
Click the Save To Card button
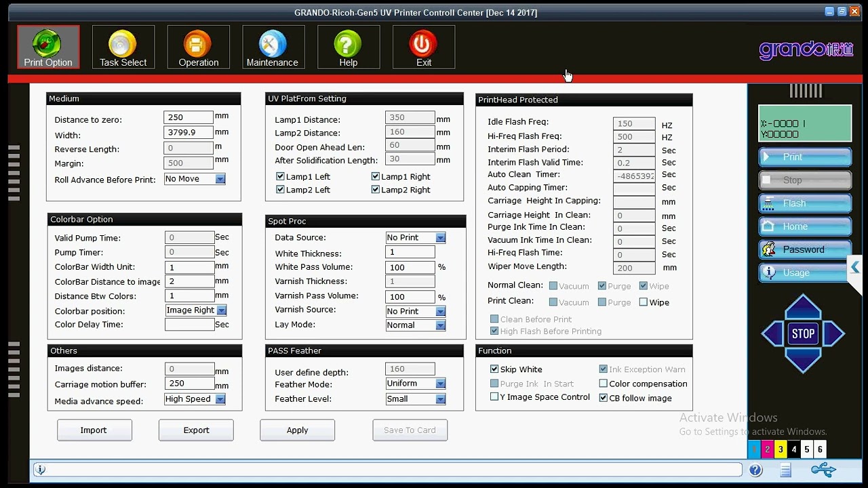tap(410, 430)
